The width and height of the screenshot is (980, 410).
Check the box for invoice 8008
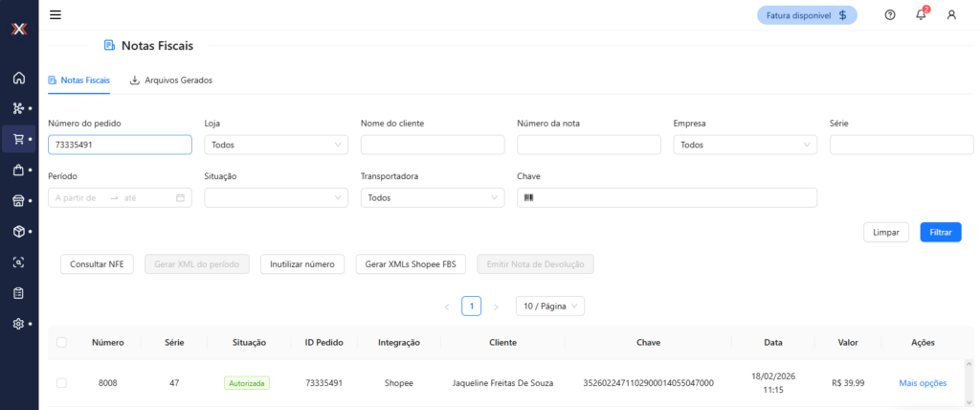pyautogui.click(x=62, y=383)
